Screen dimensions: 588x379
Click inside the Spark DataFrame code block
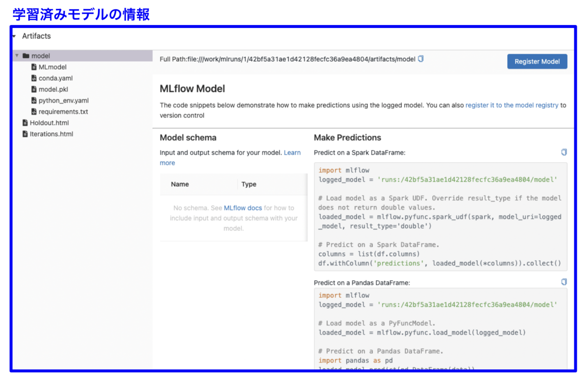(x=441, y=217)
